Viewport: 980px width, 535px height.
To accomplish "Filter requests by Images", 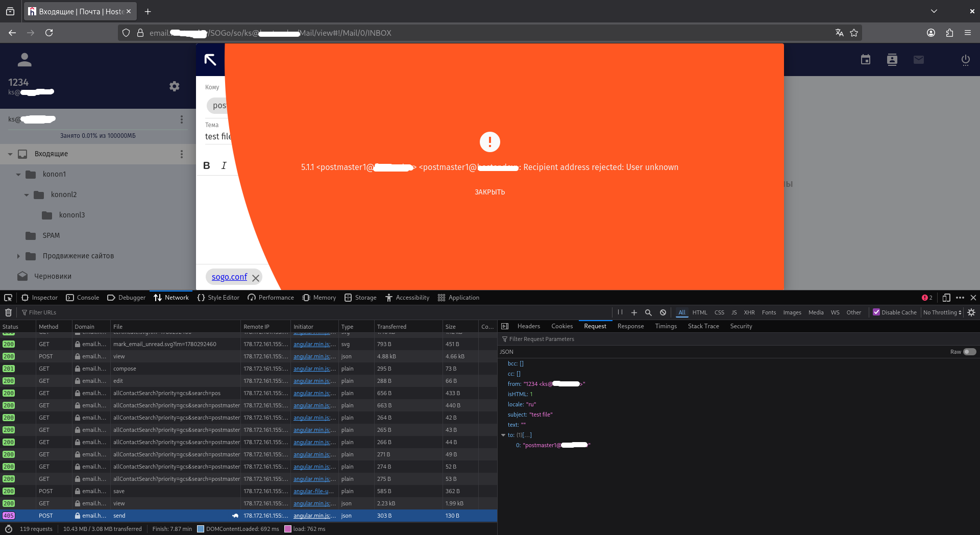I will pos(792,312).
